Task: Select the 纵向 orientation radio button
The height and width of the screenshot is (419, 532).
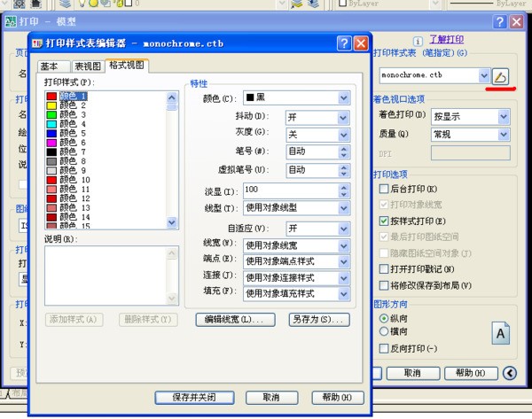Action: (384, 318)
